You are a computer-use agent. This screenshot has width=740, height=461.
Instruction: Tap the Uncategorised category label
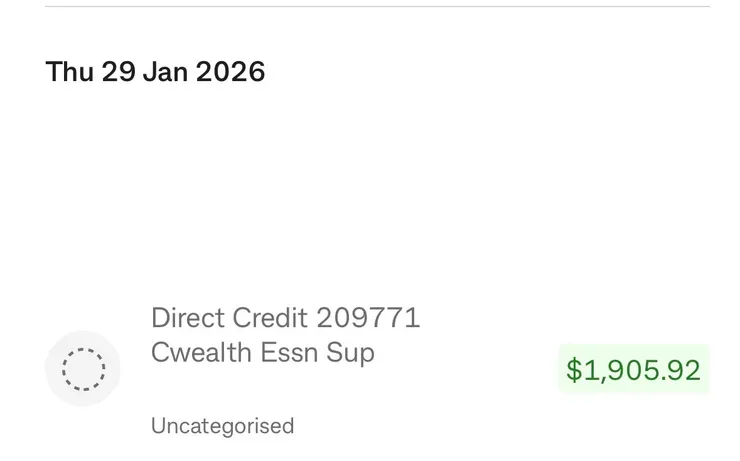point(222,426)
